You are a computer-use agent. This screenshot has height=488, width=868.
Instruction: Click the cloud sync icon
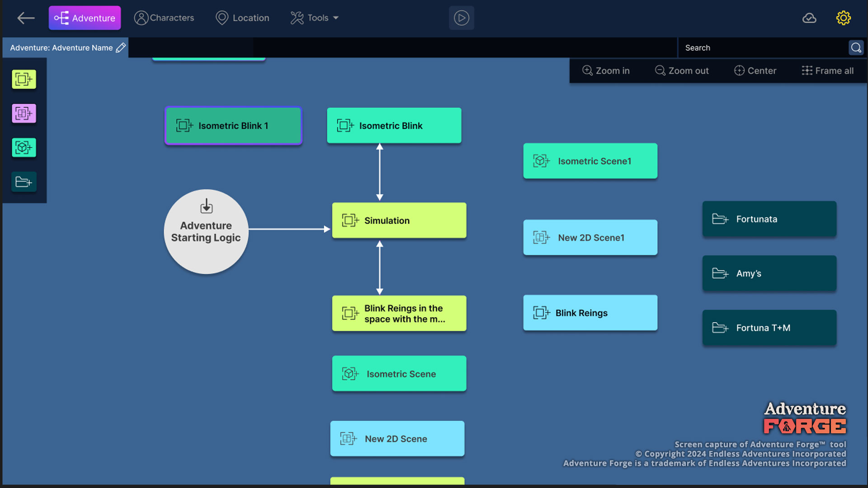point(809,18)
